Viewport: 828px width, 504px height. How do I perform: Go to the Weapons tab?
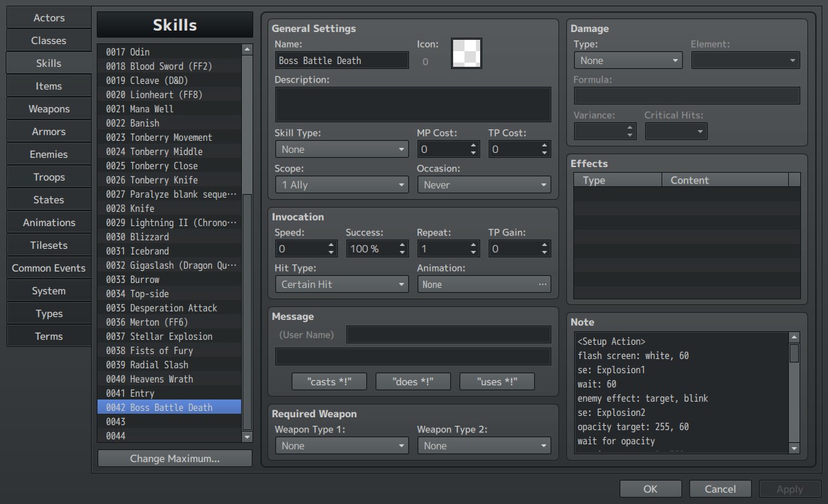point(49,109)
